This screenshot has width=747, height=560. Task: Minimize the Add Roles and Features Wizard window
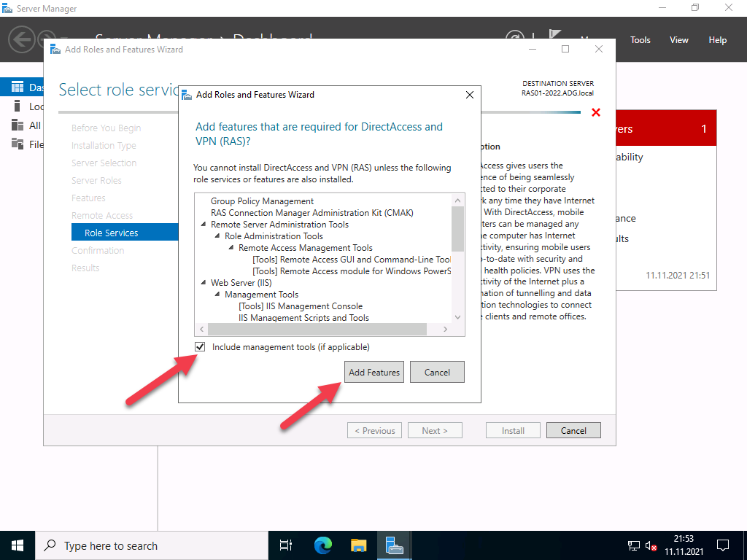coord(533,49)
